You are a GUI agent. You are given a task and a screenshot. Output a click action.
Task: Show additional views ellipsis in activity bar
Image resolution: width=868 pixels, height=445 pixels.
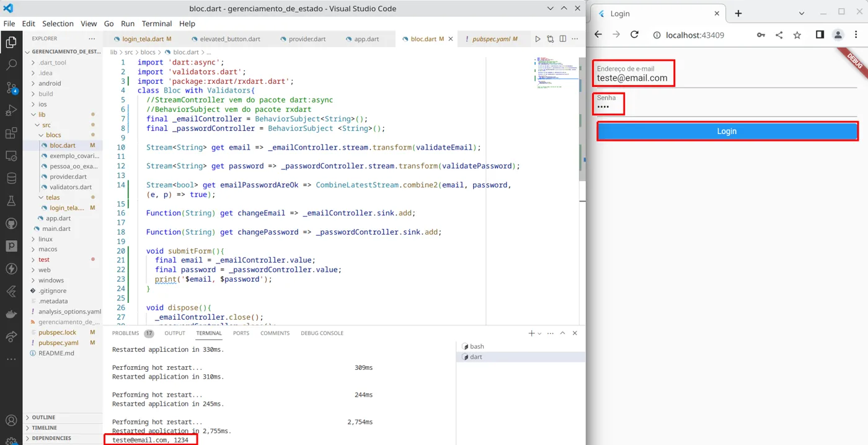pos(11,359)
